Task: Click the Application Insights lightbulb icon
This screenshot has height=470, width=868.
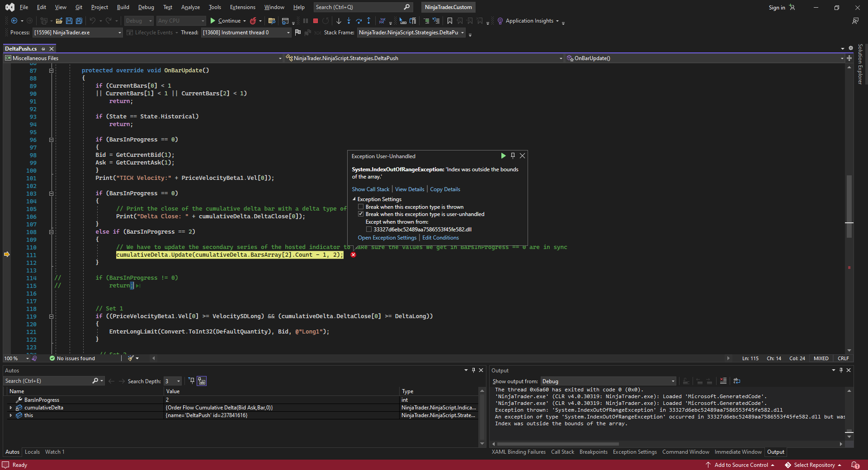Action: (500, 21)
